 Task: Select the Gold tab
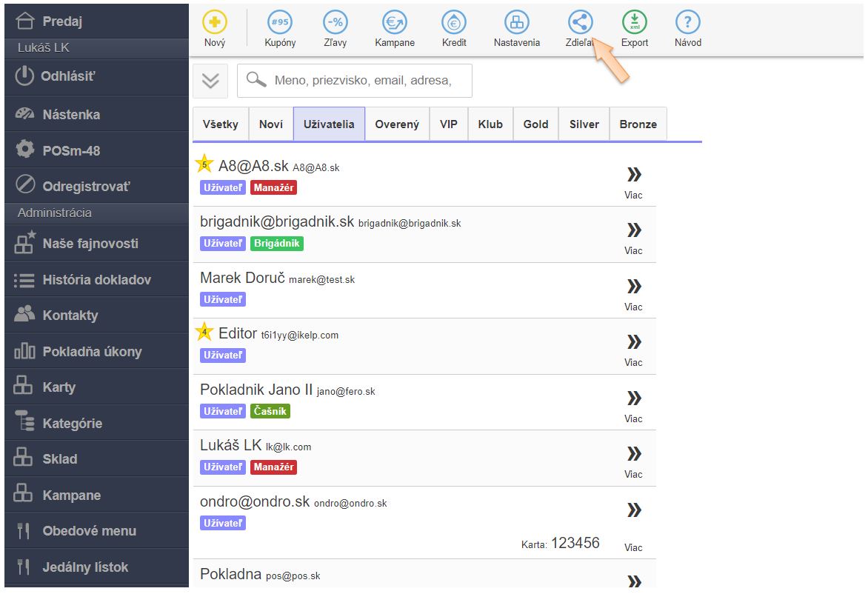pos(535,124)
